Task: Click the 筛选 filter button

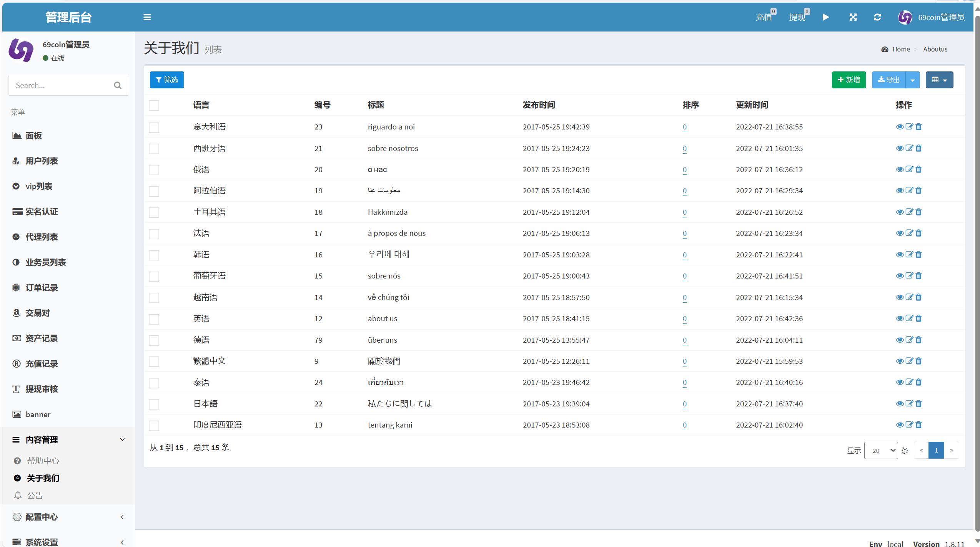Action: click(166, 80)
